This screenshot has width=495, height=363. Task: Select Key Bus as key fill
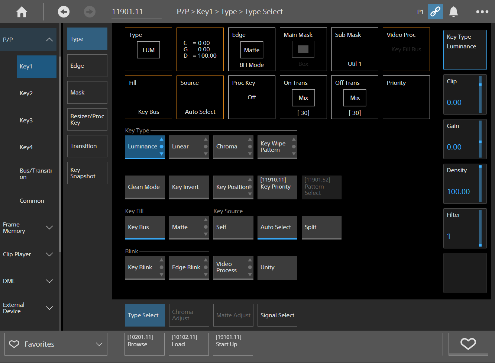coord(145,228)
